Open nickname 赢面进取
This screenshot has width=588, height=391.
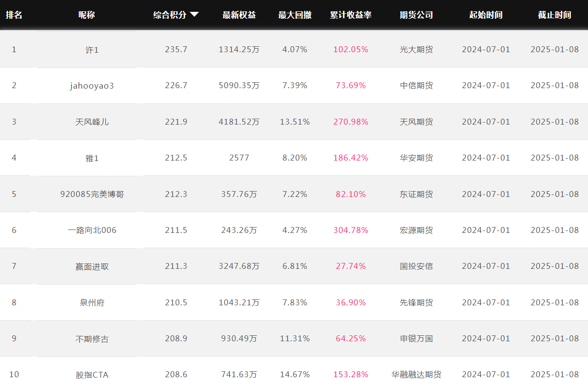pos(92,266)
